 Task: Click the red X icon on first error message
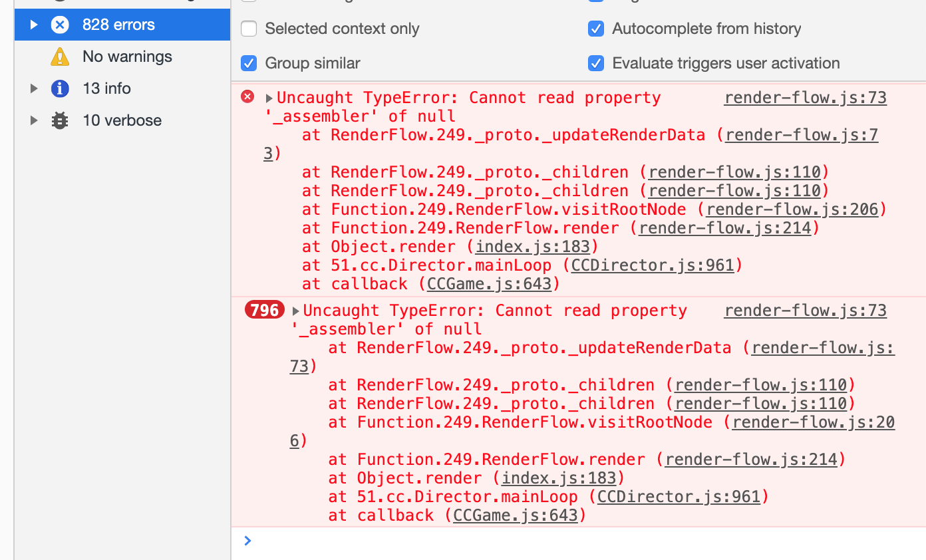(247, 97)
